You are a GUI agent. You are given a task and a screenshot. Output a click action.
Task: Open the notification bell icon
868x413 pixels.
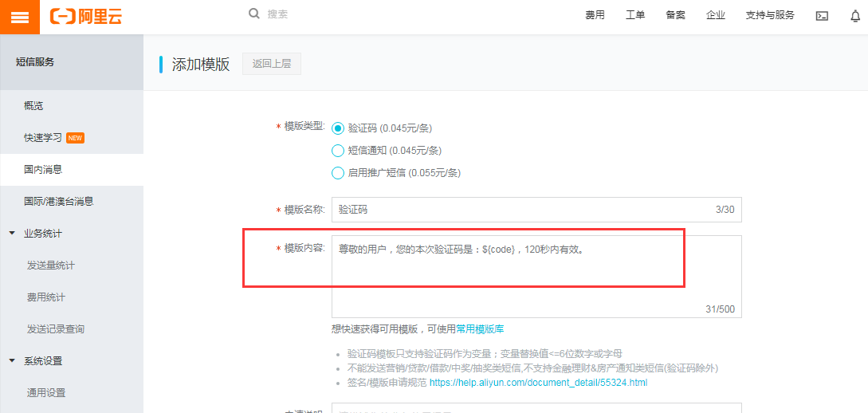coord(855,16)
